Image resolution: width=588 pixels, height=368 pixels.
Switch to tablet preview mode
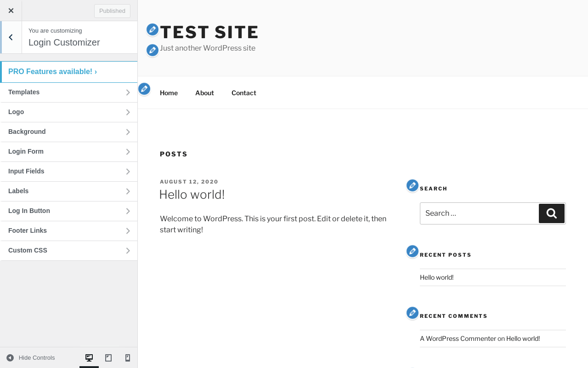(x=108, y=358)
